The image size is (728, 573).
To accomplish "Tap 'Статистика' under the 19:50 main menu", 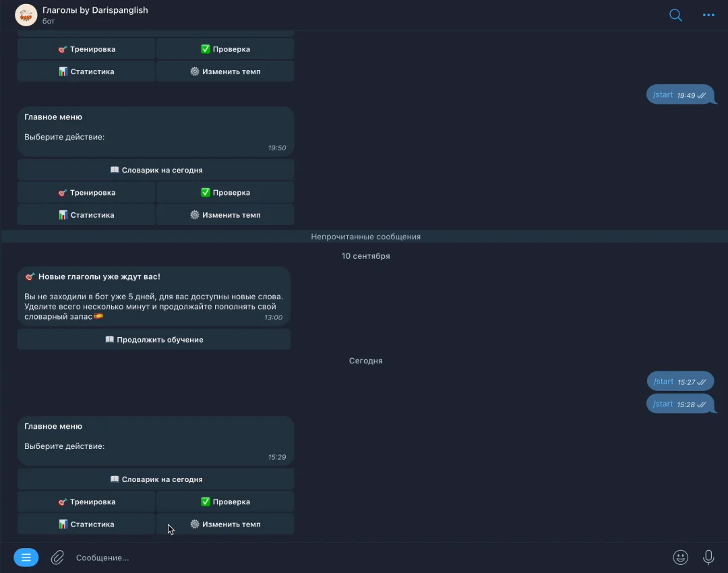I will 86,215.
